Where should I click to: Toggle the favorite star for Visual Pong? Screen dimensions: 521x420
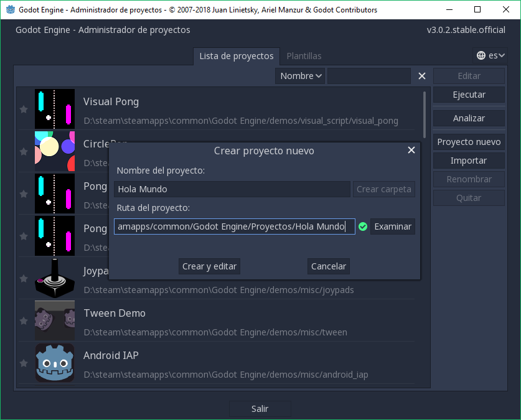tap(23, 109)
